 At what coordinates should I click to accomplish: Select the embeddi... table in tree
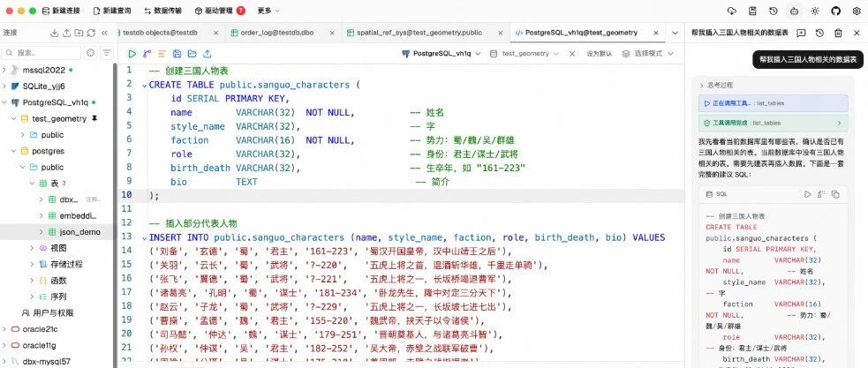pyautogui.click(x=78, y=216)
